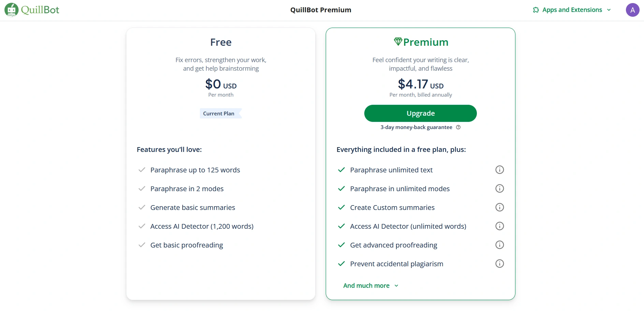Click the info icon beside 3-day money-back guarantee
644x311 pixels.
458,127
